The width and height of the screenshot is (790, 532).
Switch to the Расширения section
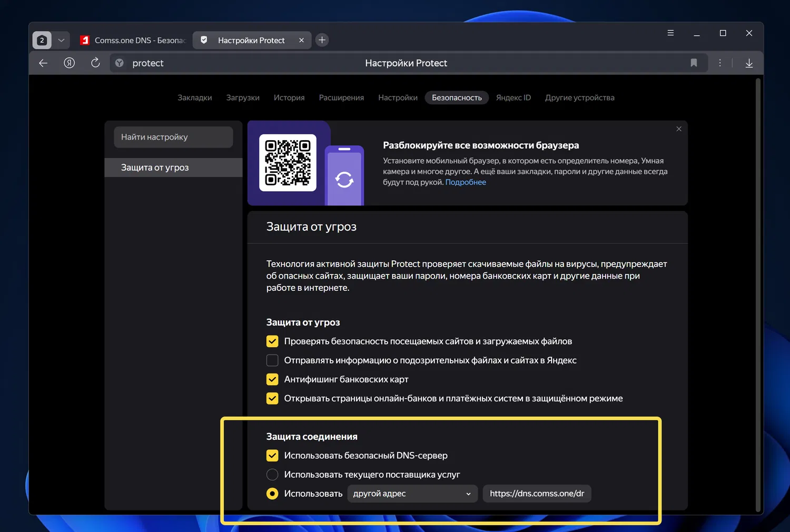[341, 97]
